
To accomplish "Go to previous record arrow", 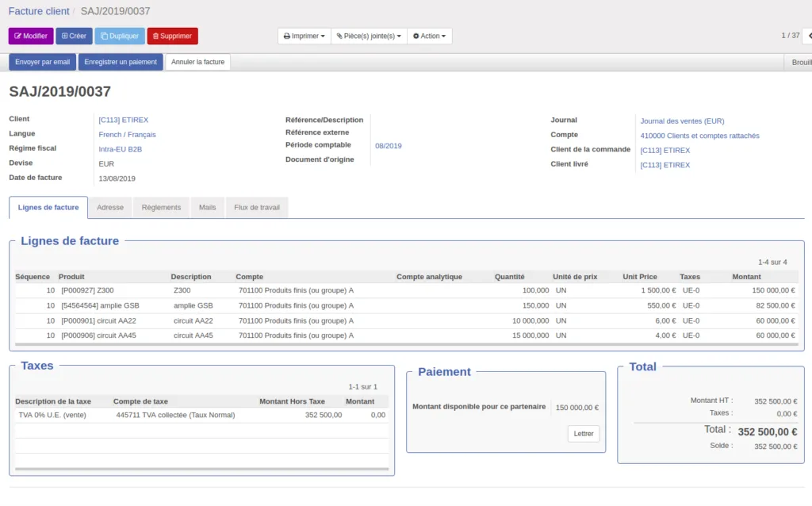I will pyautogui.click(x=809, y=36).
